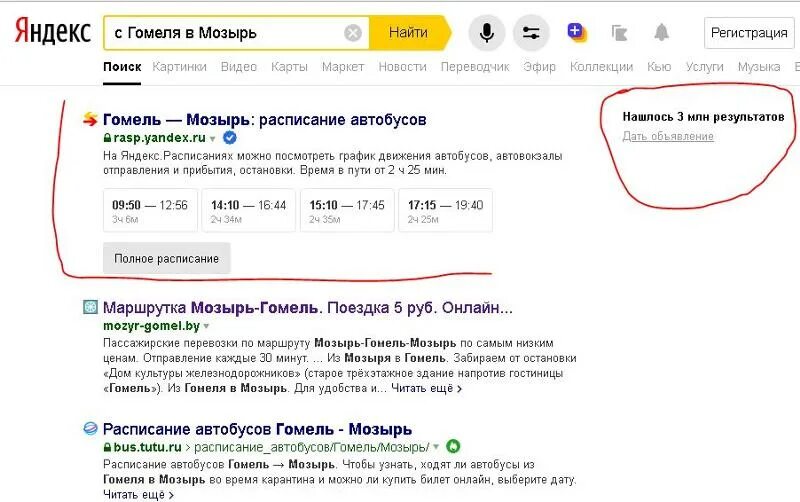
Task: Expand dropdown arrow next to mozyr-gomel.by
Action: point(206,326)
